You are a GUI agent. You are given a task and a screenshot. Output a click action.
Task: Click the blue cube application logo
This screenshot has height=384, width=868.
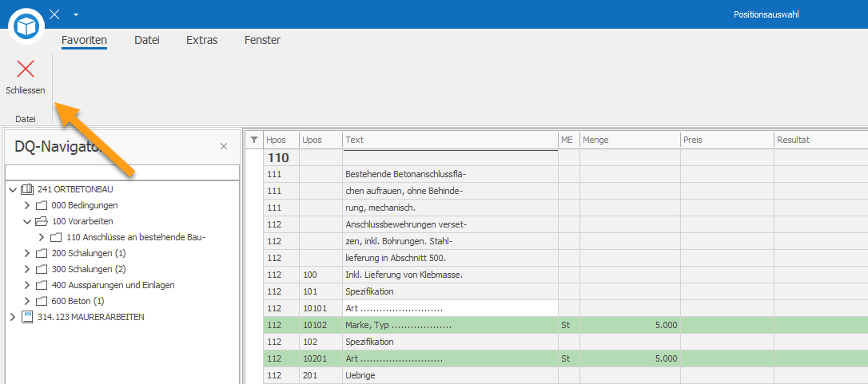pyautogui.click(x=26, y=26)
